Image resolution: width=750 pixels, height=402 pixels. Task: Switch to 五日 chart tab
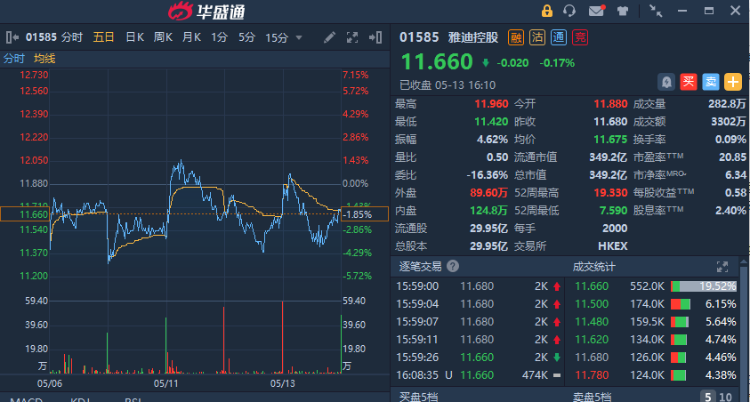pos(103,37)
